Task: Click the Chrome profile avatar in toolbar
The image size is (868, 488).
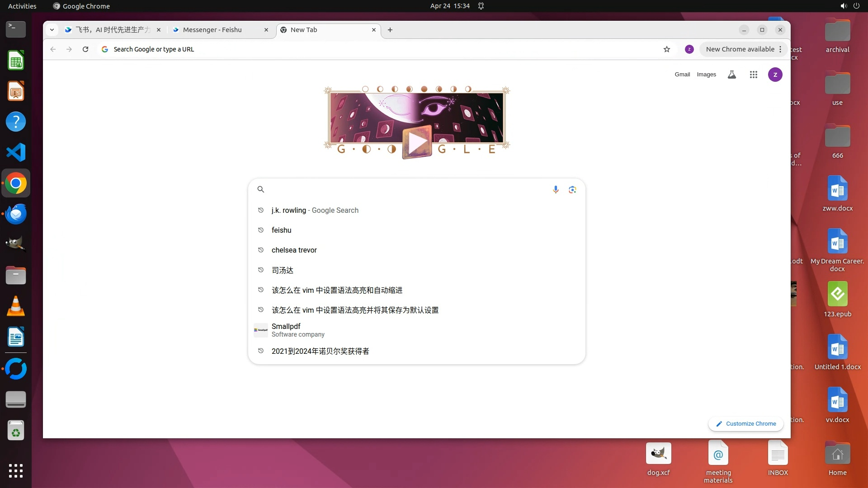Action: [x=689, y=49]
